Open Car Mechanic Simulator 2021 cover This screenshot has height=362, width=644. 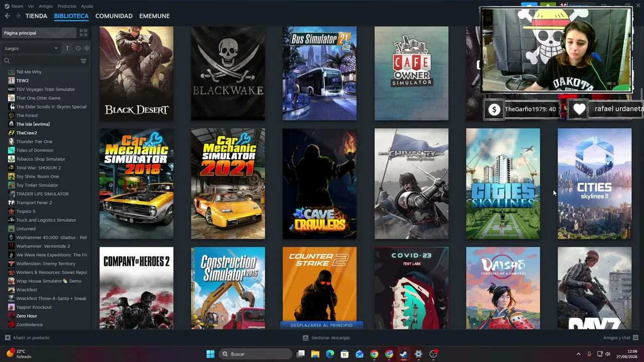228,184
